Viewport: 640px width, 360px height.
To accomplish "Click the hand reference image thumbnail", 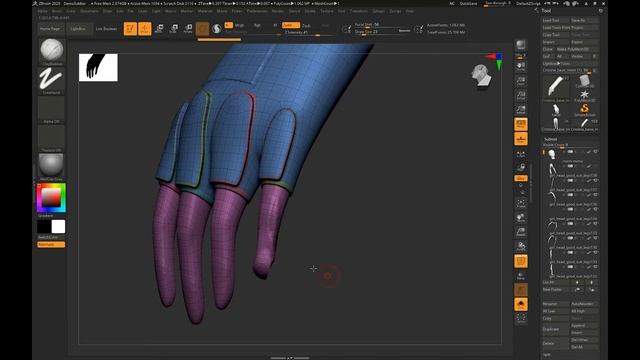I will [x=98, y=67].
